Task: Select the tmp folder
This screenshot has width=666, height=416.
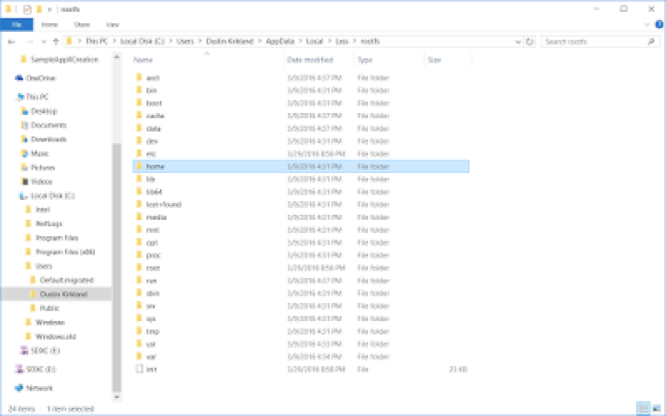Action: pos(301,331)
